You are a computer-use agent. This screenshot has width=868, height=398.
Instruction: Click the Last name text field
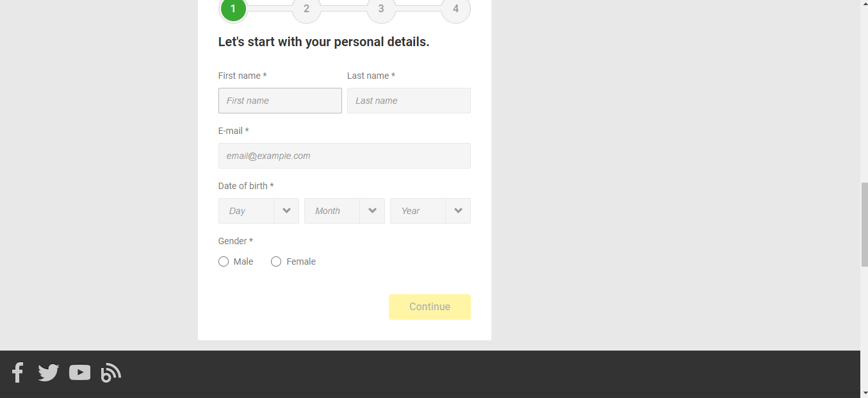tap(409, 101)
